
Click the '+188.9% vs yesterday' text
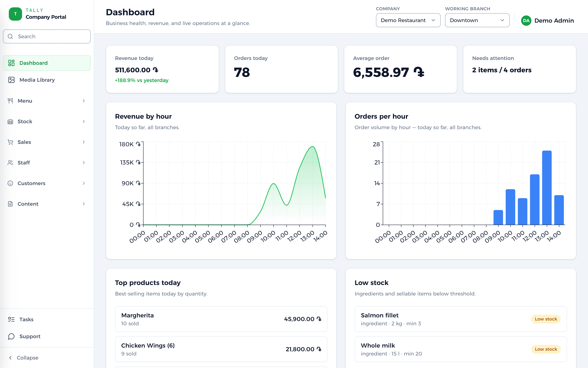pyautogui.click(x=142, y=80)
